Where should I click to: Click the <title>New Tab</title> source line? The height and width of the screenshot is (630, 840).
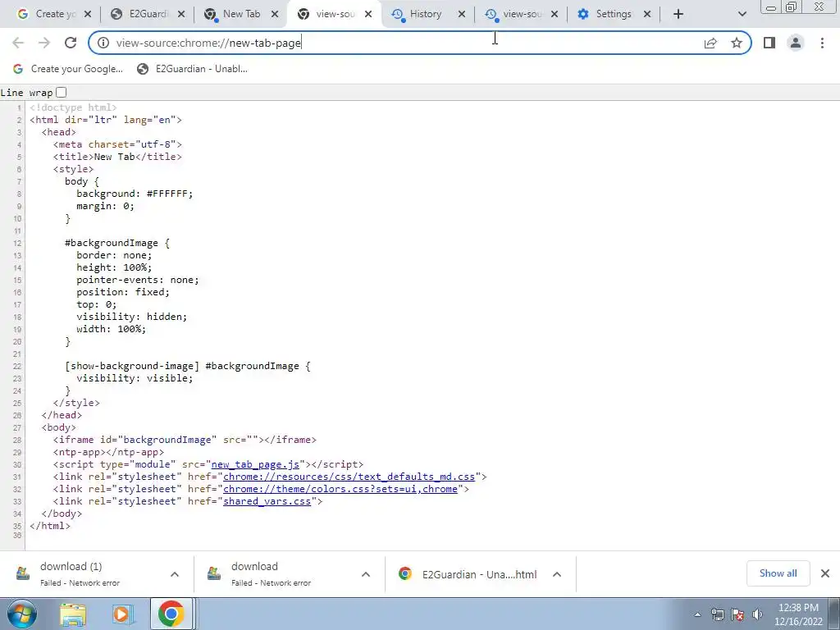[117, 157]
